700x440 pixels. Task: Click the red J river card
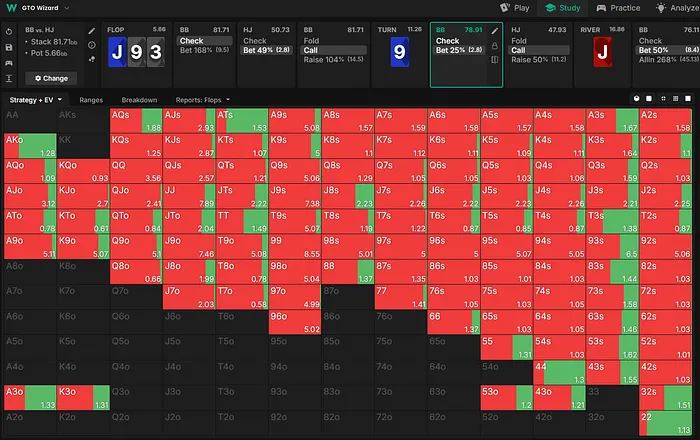point(601,50)
